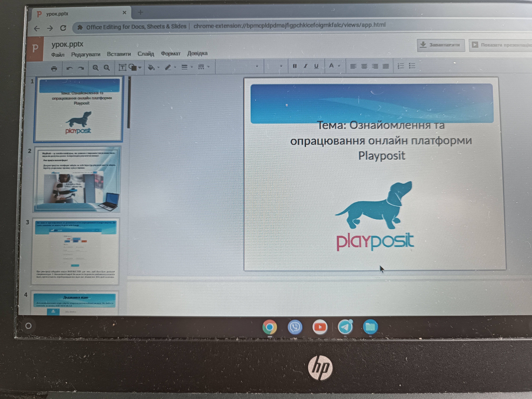This screenshot has height=399, width=532.
Task: Undo the last action
Action: click(69, 68)
